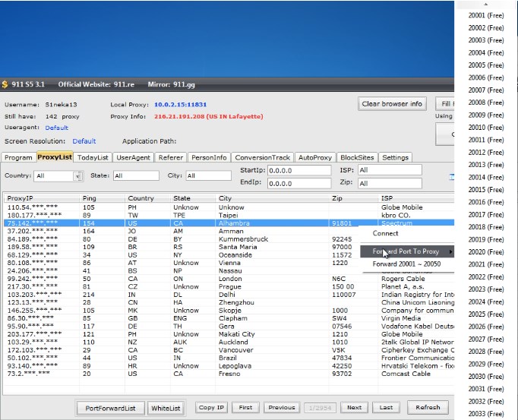Open the Settings tab
518x420 pixels.
coord(395,157)
